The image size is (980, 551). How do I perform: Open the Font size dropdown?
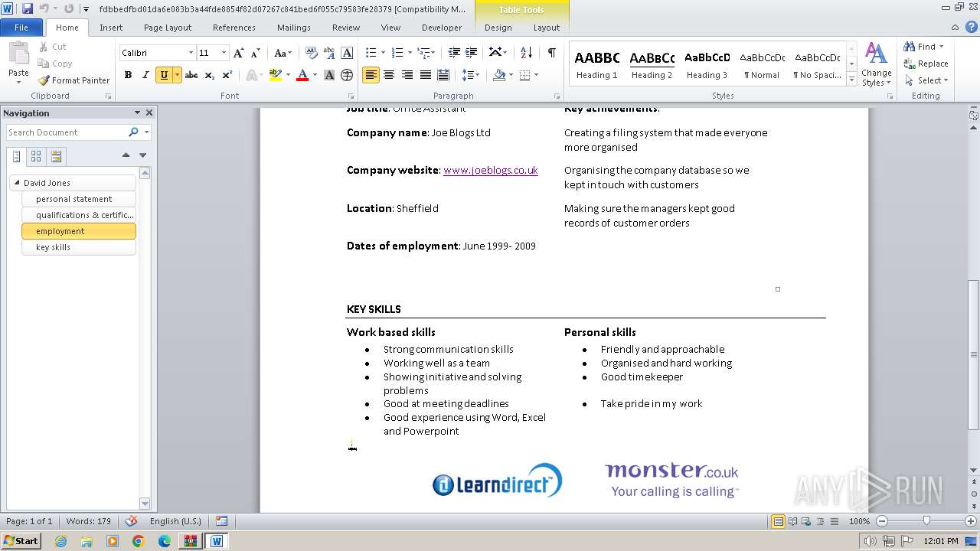click(x=224, y=53)
